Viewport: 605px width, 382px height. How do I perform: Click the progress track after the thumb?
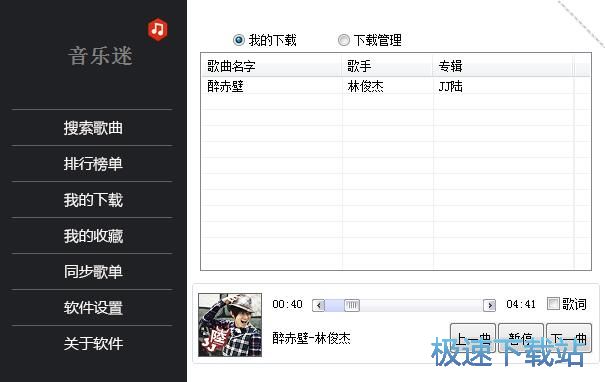click(421, 305)
